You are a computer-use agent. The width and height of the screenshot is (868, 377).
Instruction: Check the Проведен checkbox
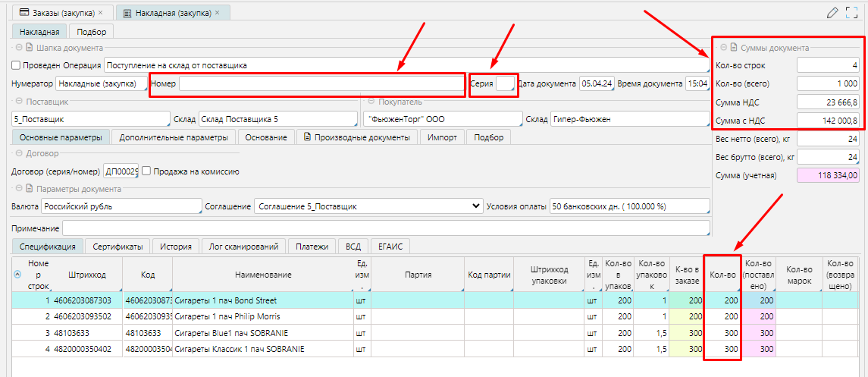pyautogui.click(x=17, y=66)
